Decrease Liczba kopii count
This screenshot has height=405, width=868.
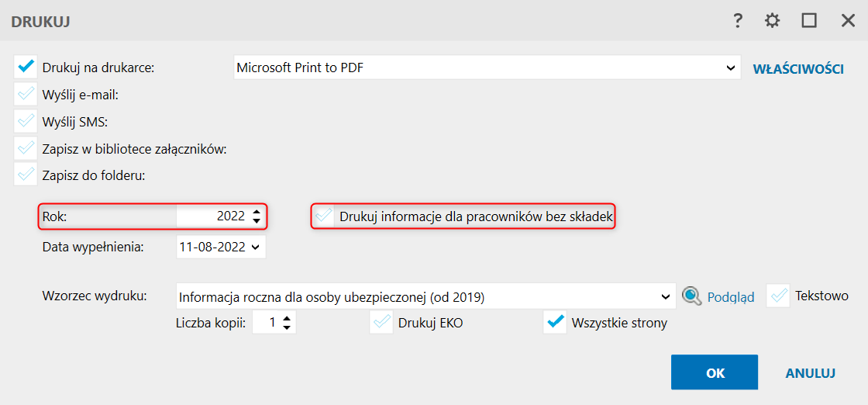[x=286, y=327]
